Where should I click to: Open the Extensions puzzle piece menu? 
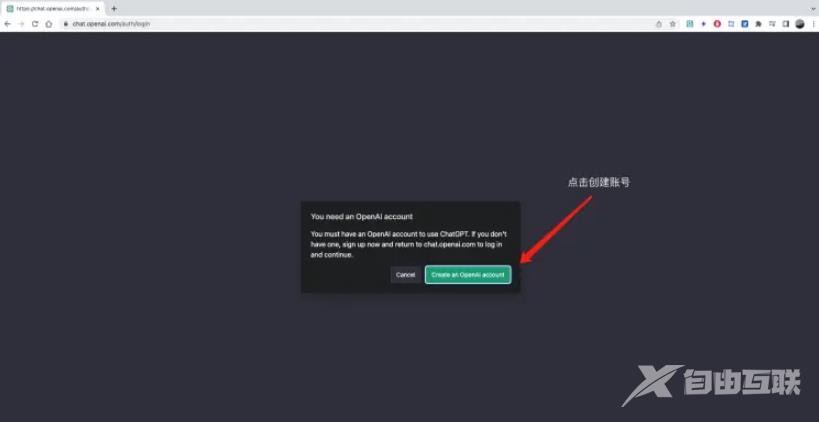(x=758, y=24)
